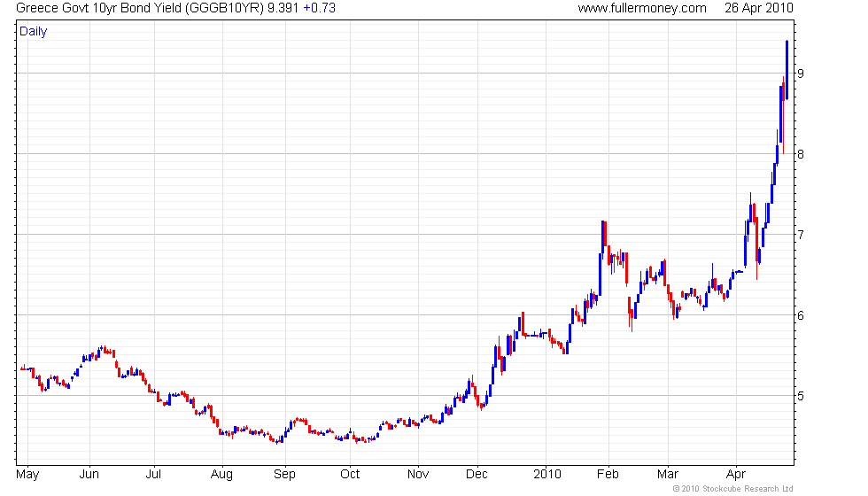Click the 'Aug' x-axis label
This screenshot has height=496, width=868.
tap(222, 475)
